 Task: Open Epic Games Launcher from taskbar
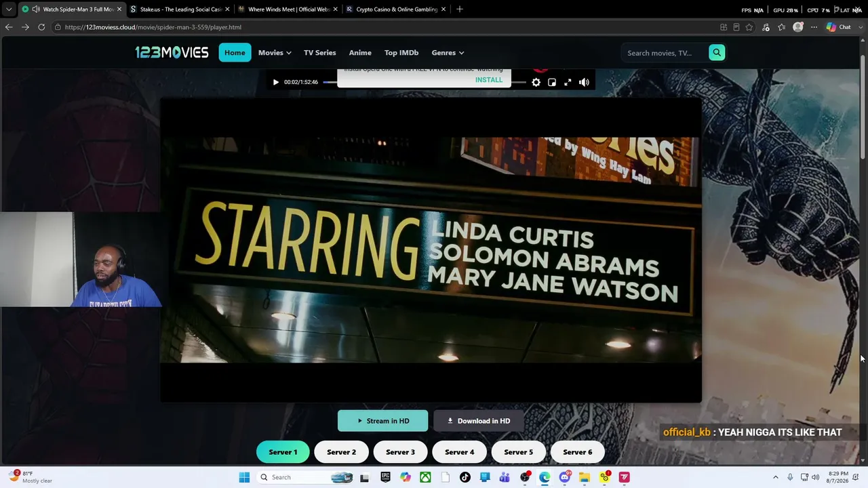click(x=385, y=477)
